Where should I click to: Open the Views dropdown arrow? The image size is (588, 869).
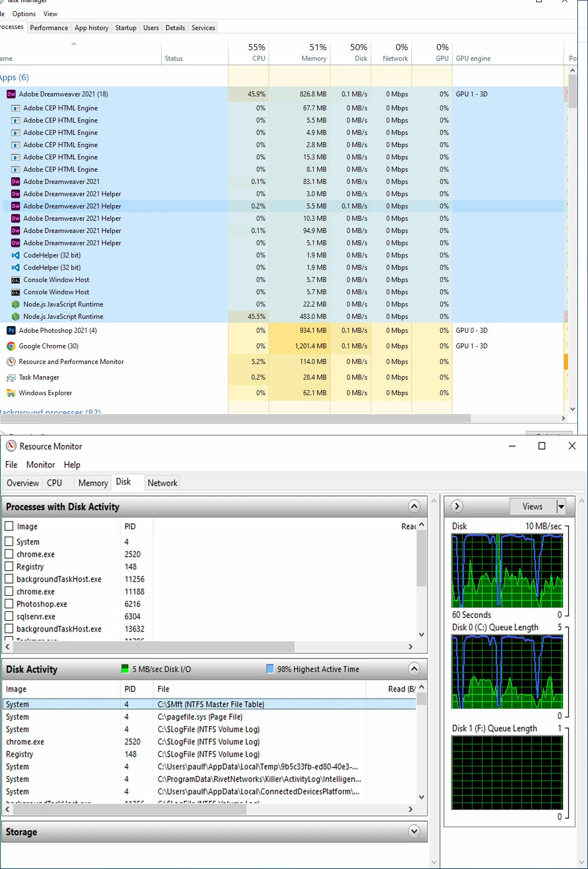tap(561, 506)
